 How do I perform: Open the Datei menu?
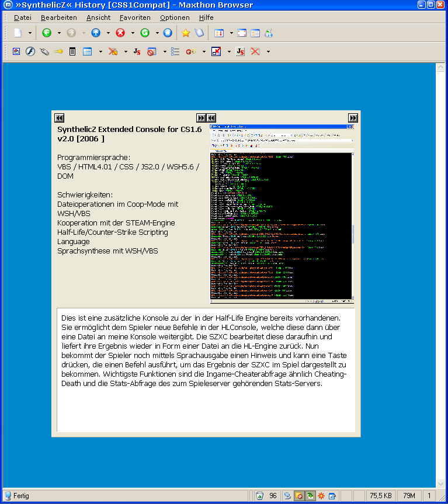tap(23, 18)
